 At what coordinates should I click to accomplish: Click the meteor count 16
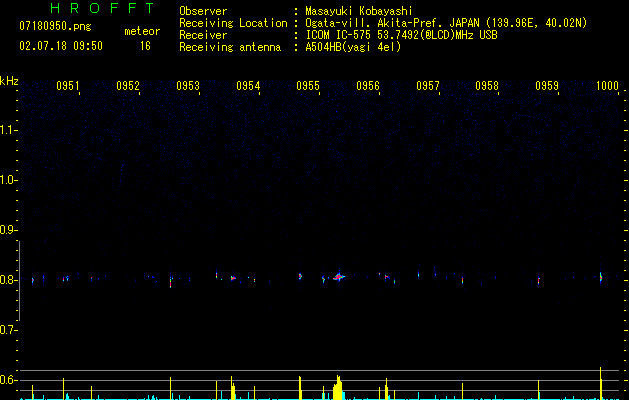(145, 46)
